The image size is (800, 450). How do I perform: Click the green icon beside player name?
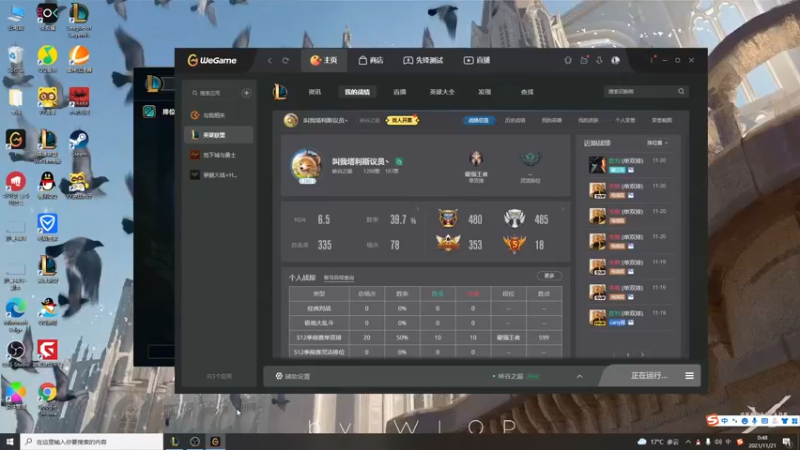pyautogui.click(x=399, y=162)
